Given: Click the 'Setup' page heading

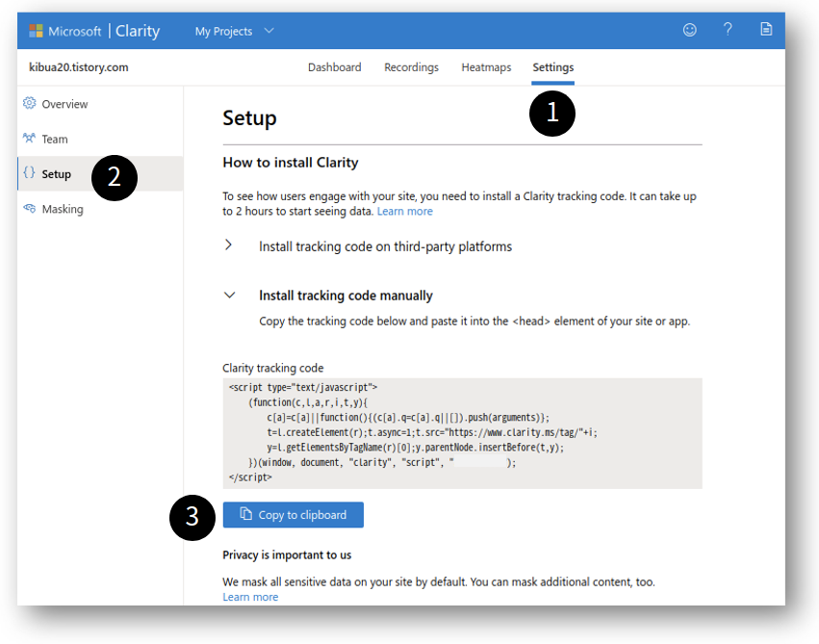Looking at the screenshot, I should tap(249, 118).
